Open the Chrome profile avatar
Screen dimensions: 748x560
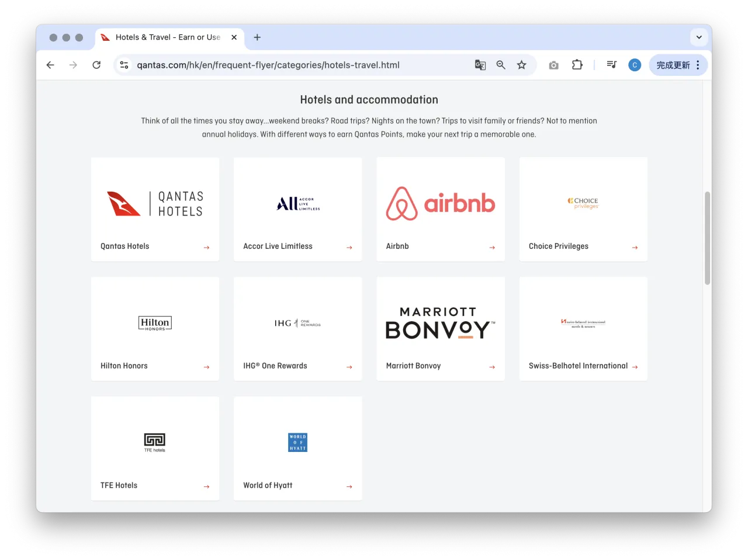click(635, 65)
